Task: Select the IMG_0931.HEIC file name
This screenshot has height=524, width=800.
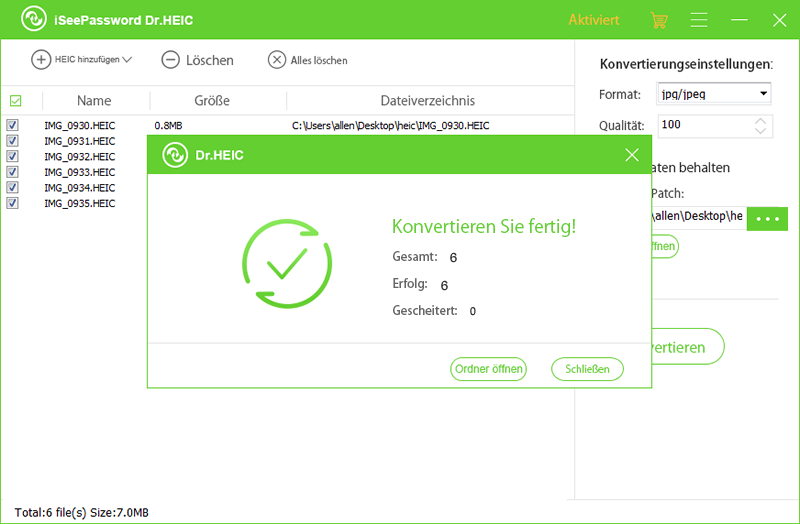Action: click(x=80, y=141)
